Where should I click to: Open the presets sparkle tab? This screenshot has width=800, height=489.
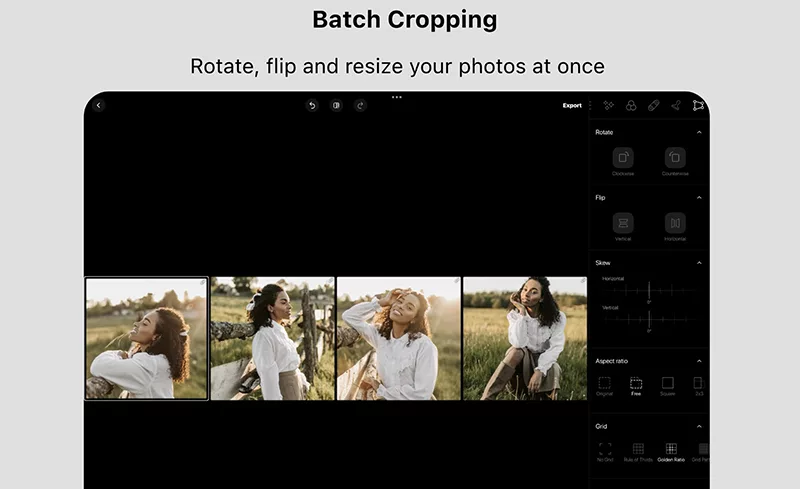[608, 106]
